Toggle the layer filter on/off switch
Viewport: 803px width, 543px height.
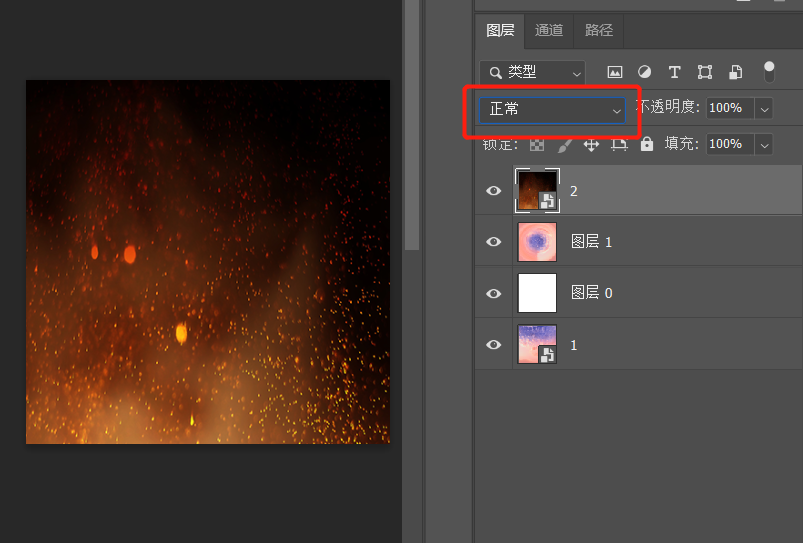point(769,72)
